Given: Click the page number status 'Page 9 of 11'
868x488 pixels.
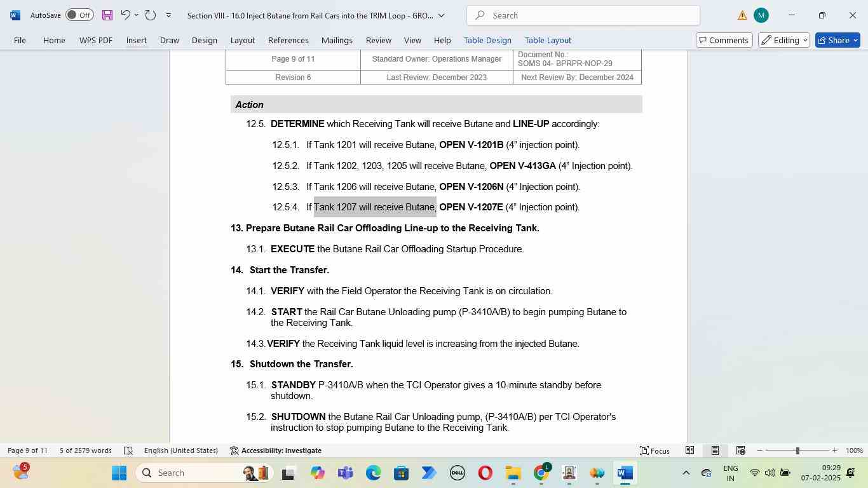Looking at the screenshot, I should [27, 451].
